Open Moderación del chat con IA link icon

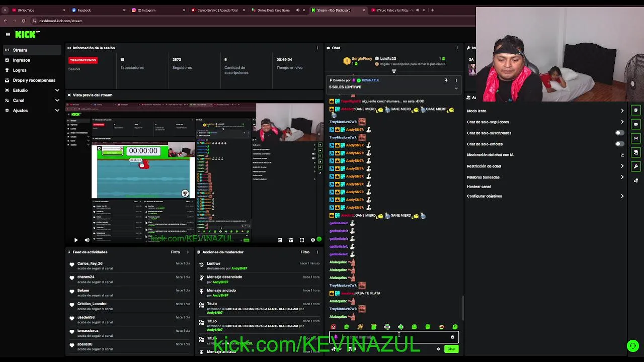point(622,155)
